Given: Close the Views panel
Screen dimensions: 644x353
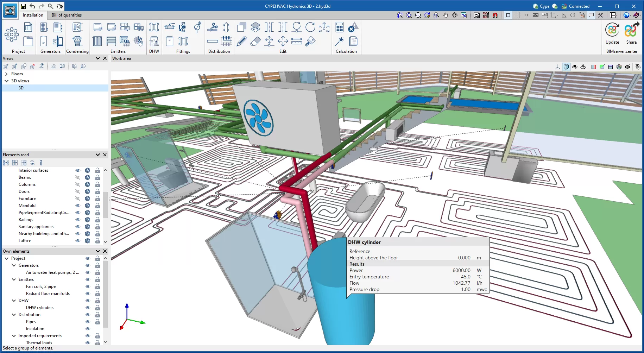Looking at the screenshot, I should click(105, 58).
